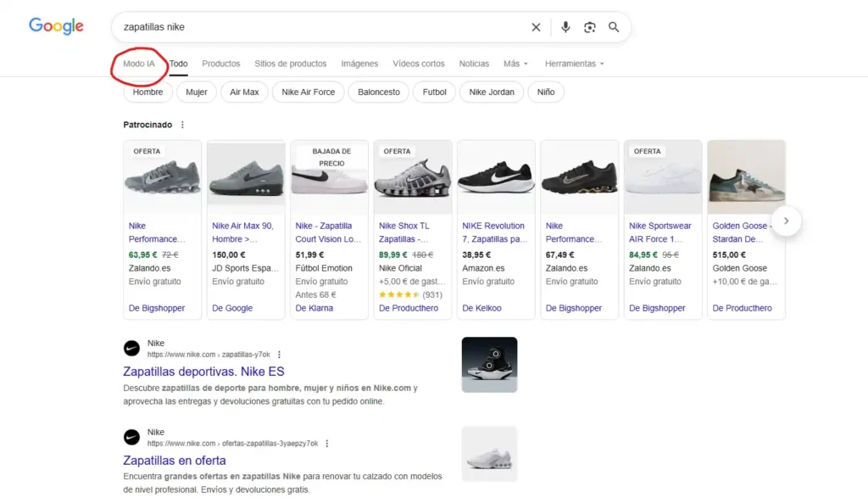The image size is (868, 498).
Task: Start voice search with microphone icon
Action: [x=565, y=27]
